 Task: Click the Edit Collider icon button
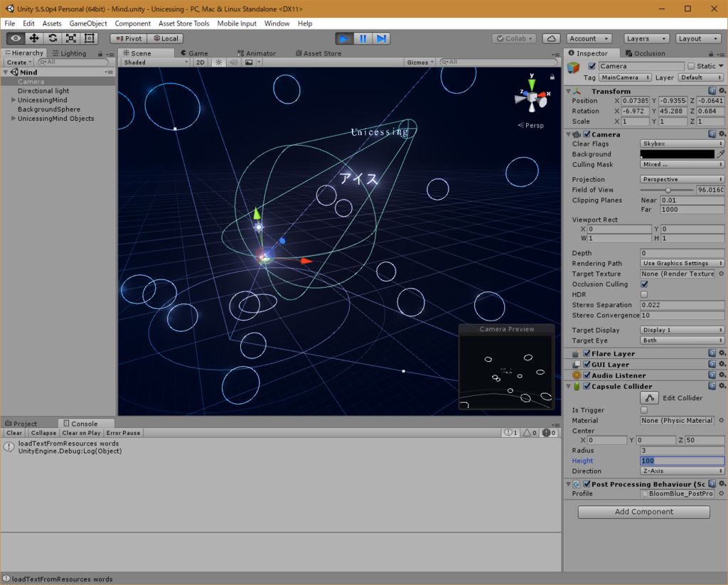(x=650, y=398)
